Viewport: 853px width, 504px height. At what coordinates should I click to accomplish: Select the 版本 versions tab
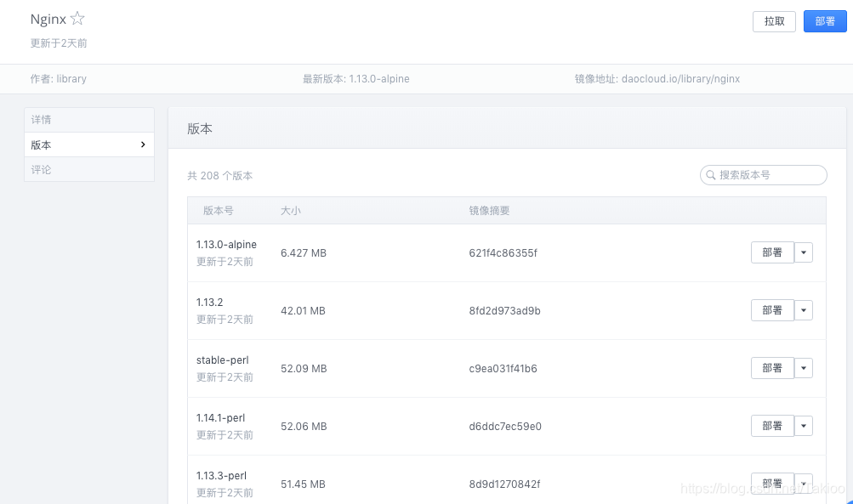(89, 144)
